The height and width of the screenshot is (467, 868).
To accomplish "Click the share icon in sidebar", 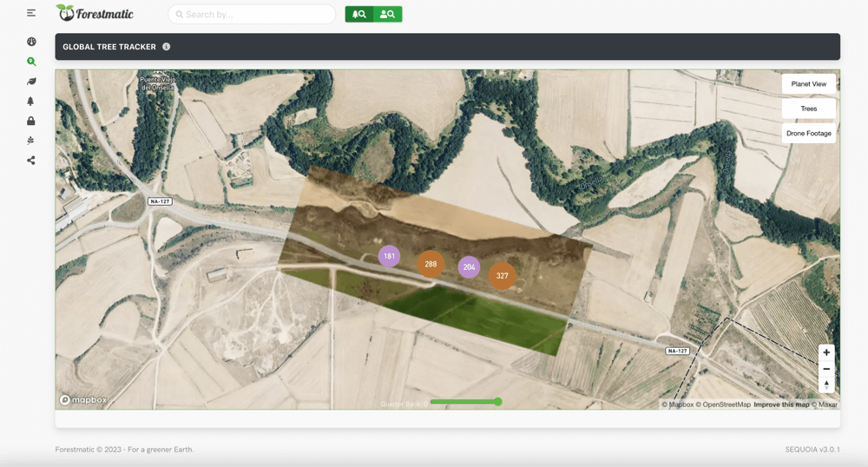I will (31, 161).
